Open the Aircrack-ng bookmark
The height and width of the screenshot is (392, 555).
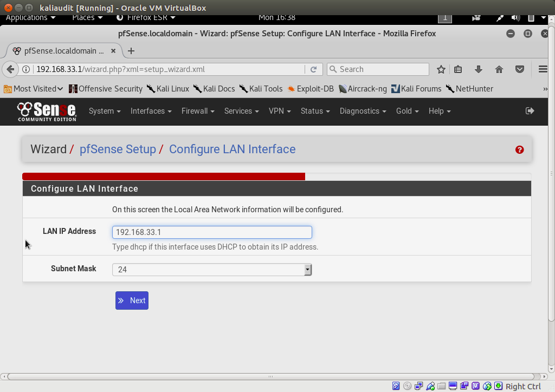[x=363, y=89]
